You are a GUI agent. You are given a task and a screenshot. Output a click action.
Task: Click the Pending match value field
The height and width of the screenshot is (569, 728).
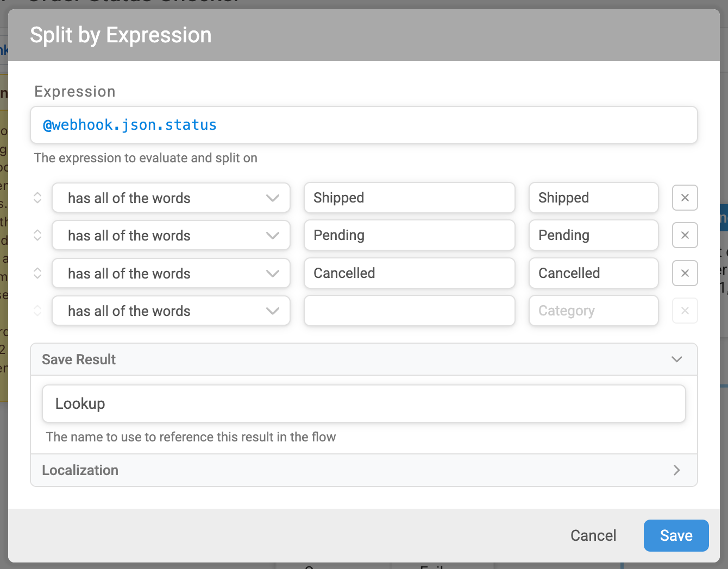pyautogui.click(x=410, y=235)
